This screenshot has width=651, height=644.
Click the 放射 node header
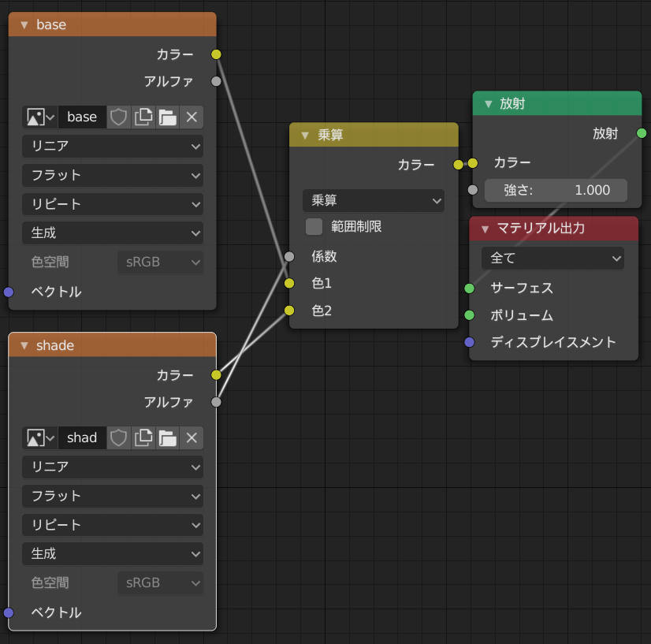pos(557,103)
